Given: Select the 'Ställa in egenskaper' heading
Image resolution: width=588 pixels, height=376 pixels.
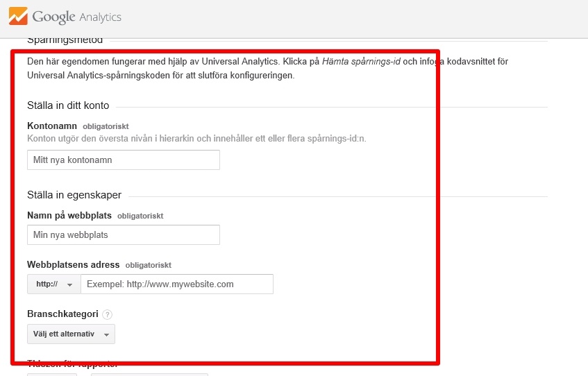Looking at the screenshot, I should (74, 195).
